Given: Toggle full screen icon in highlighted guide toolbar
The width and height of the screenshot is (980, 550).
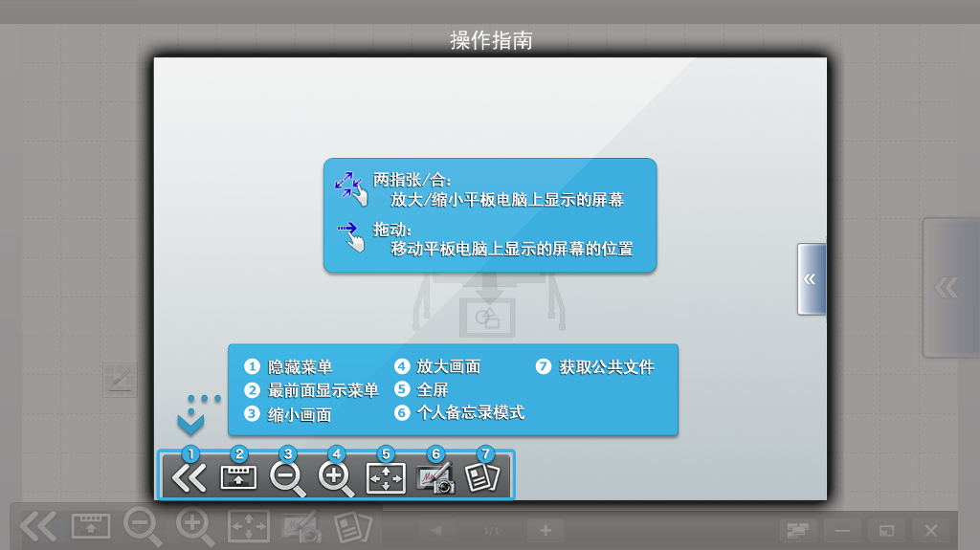Looking at the screenshot, I should pyautogui.click(x=386, y=477).
